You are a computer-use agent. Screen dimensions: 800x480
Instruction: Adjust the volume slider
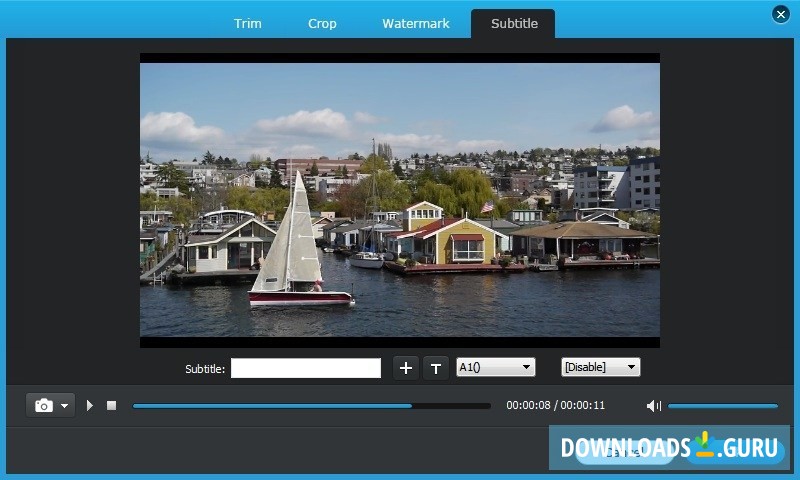723,406
